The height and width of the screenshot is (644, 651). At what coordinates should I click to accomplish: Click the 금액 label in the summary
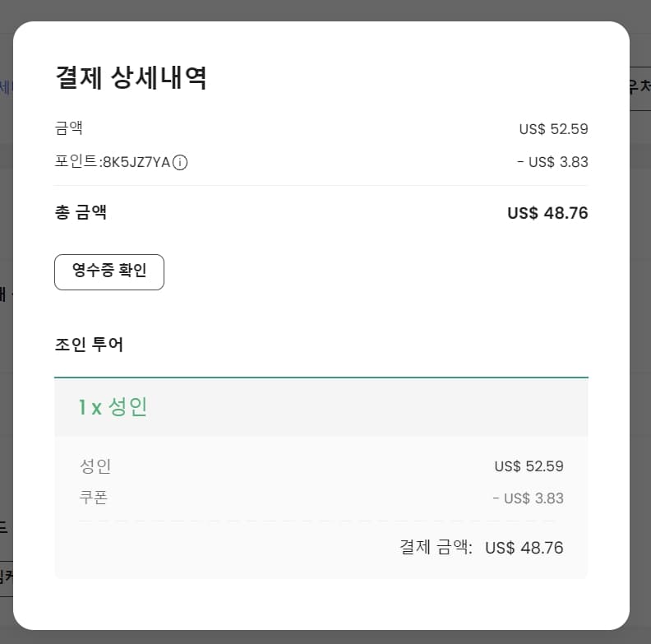coord(69,128)
